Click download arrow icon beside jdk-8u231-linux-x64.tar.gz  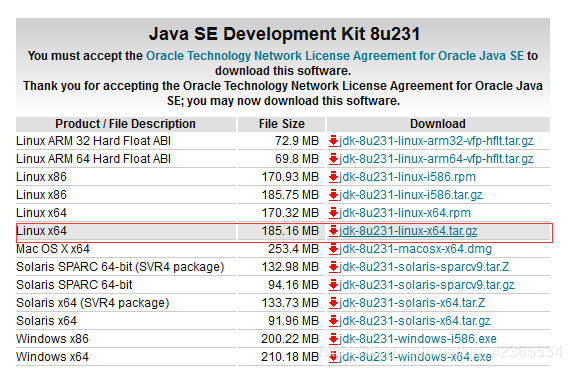click(333, 231)
